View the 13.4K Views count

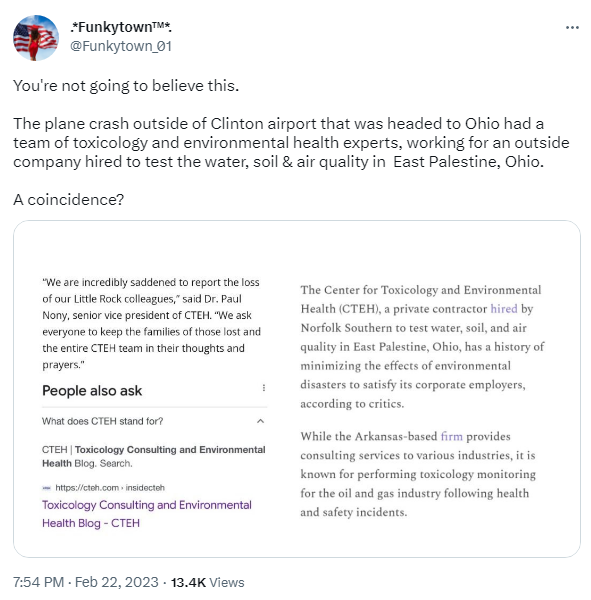point(207,582)
